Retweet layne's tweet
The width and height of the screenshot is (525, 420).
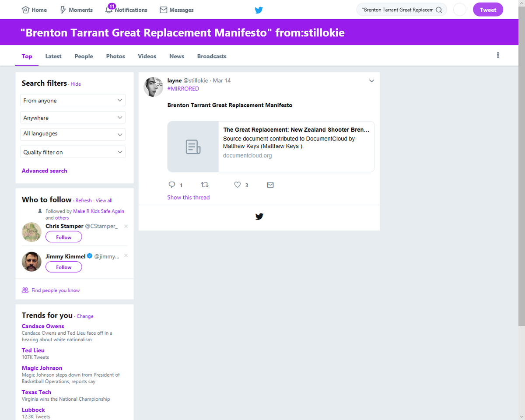pyautogui.click(x=204, y=185)
